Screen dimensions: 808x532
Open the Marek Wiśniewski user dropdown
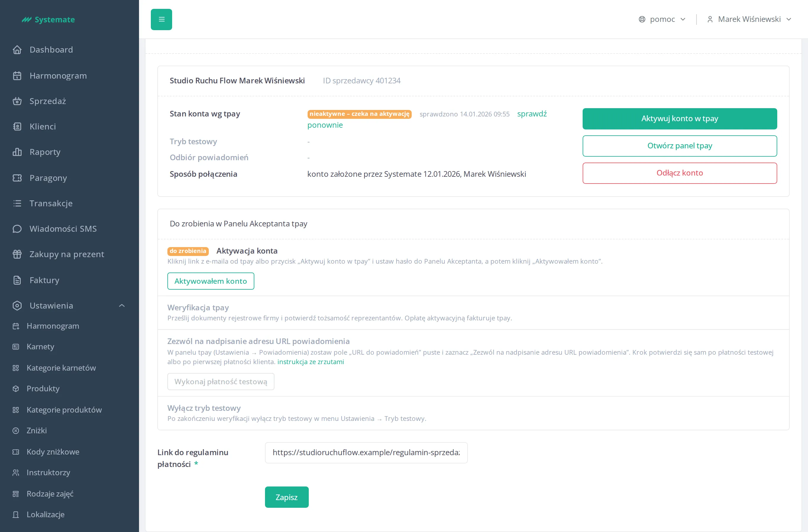tap(749, 19)
